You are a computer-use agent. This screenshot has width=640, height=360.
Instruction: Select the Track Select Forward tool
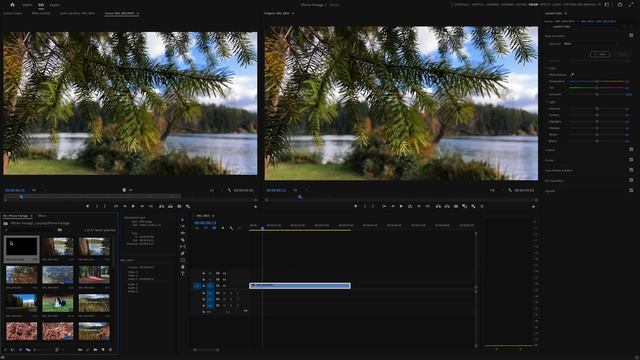point(182,226)
